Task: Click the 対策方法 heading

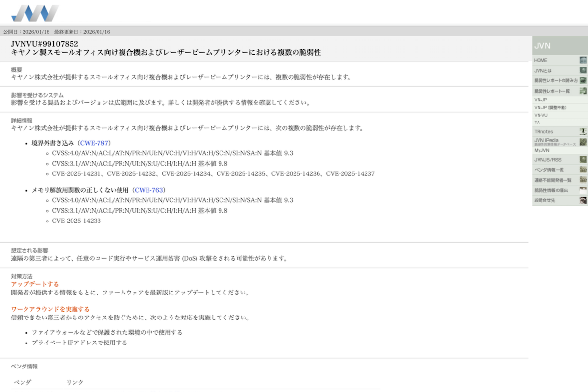Action: [22, 277]
